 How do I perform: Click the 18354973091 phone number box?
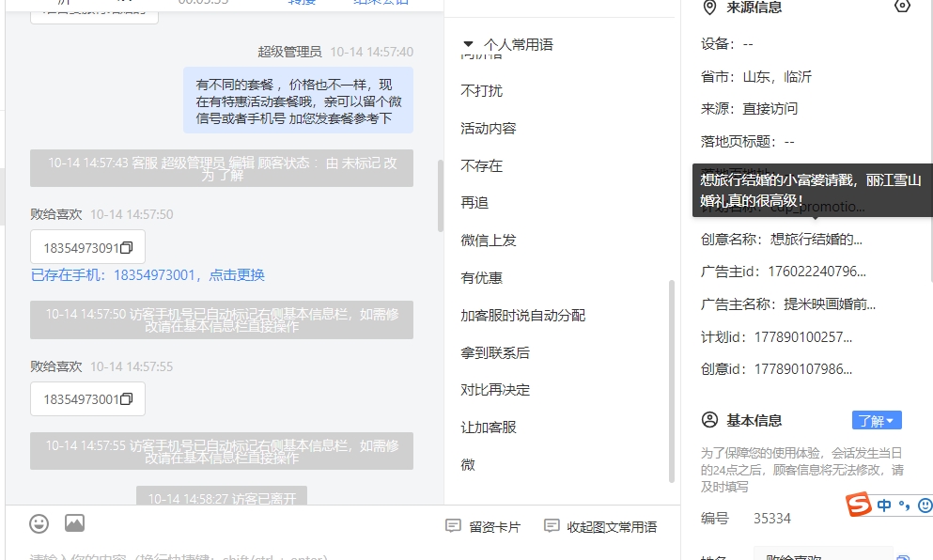pos(87,247)
